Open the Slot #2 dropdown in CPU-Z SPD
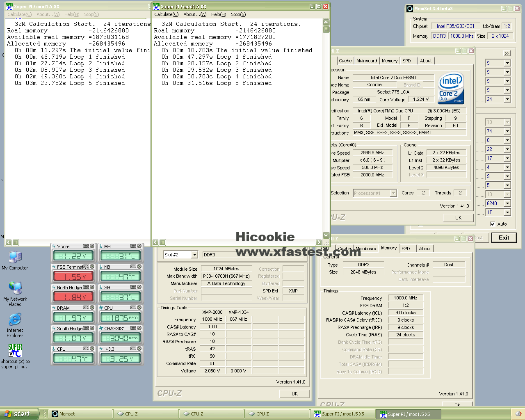Image resolution: width=525 pixels, height=420 pixels. (x=194, y=255)
